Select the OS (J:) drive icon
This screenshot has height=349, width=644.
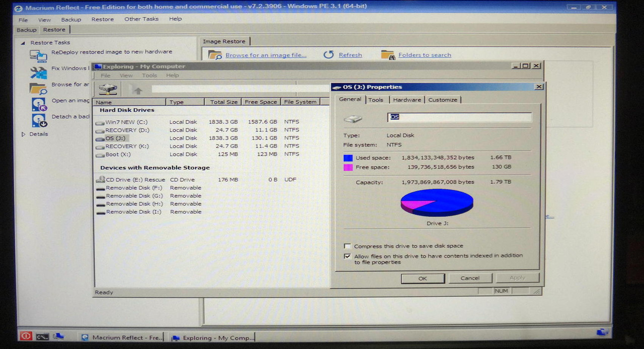click(100, 138)
